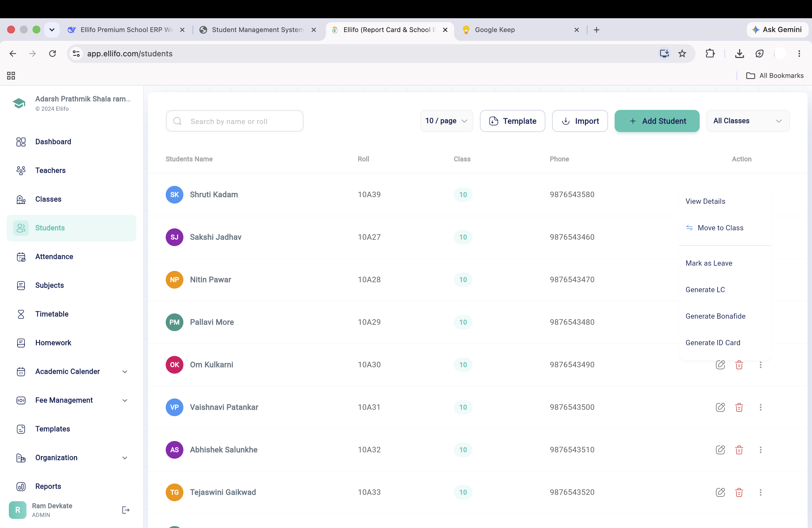This screenshot has height=528, width=812.
Task: Switch to the Google Keep tab
Action: click(x=520, y=30)
